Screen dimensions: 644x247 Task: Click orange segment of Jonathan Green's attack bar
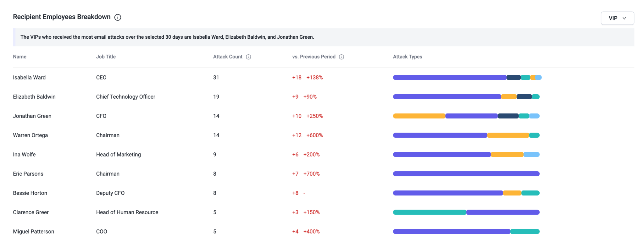tap(419, 116)
